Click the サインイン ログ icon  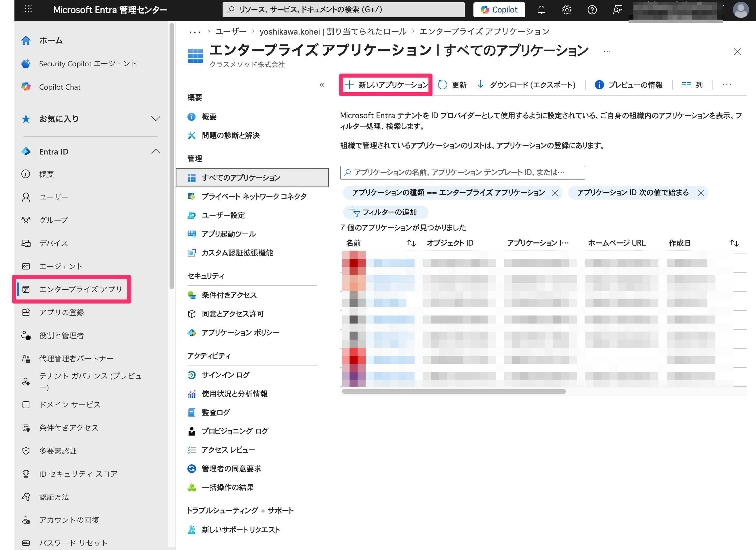point(192,375)
